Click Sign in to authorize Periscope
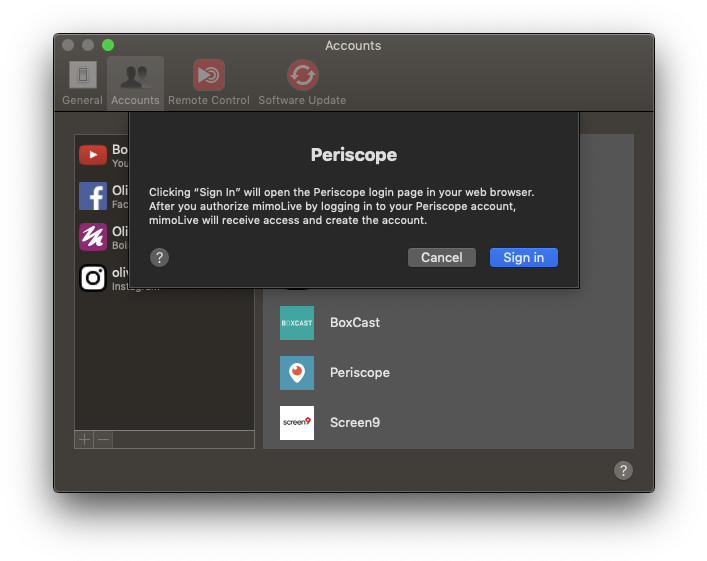This screenshot has height=561, width=707. [523, 258]
